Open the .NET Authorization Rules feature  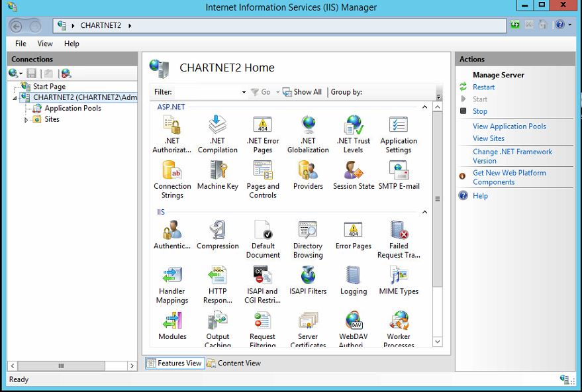(172, 134)
